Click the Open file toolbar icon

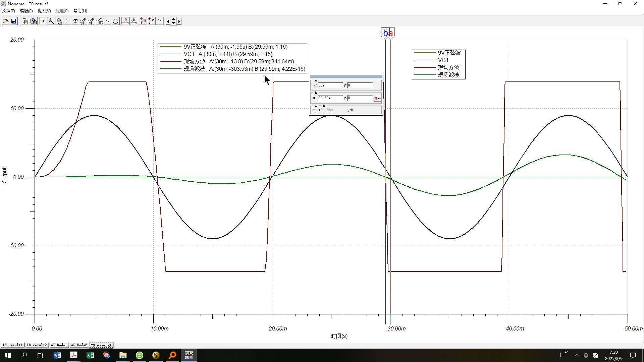(5, 21)
